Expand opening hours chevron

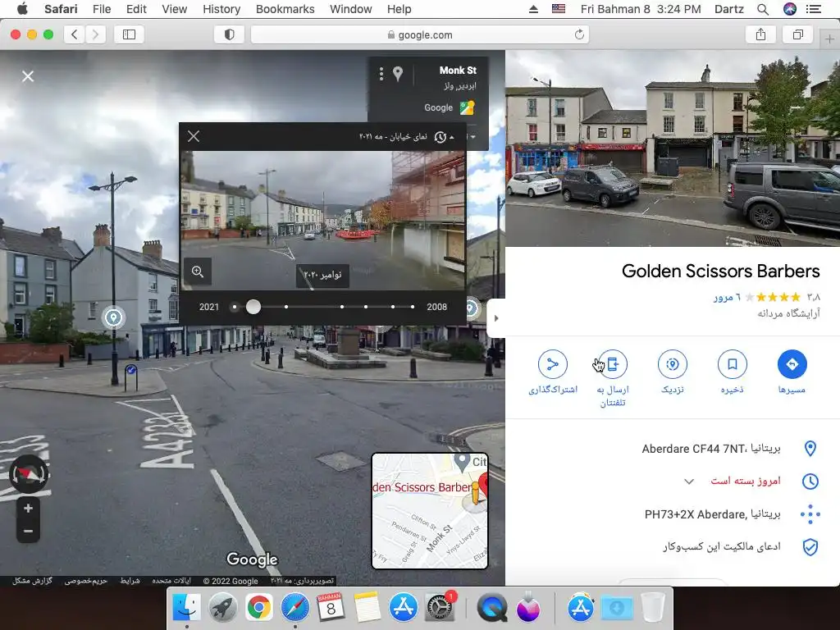point(689,481)
